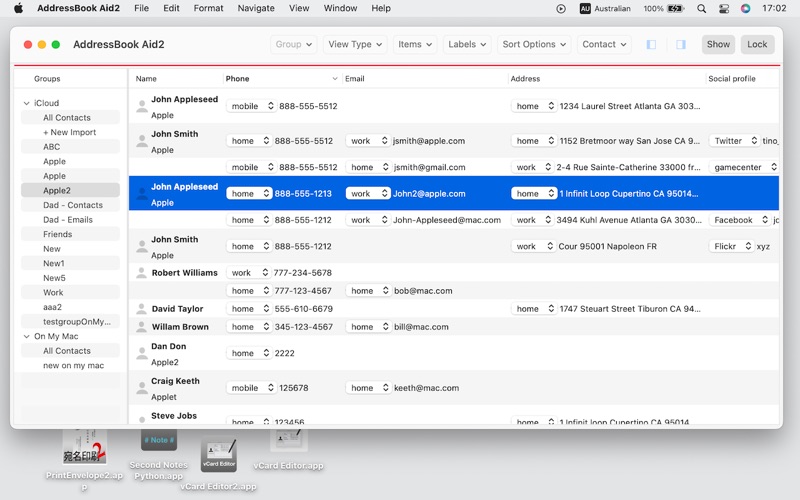The height and width of the screenshot is (500, 800).
Task: Collapse the iCloud group tree
Action: click(x=27, y=103)
